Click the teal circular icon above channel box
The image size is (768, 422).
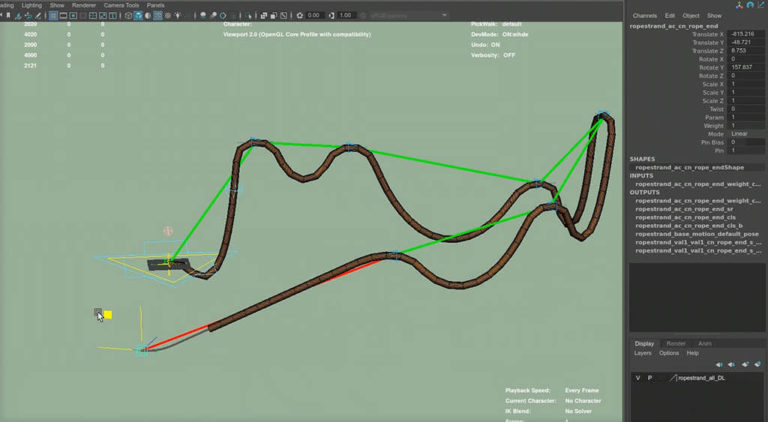(750, 5)
